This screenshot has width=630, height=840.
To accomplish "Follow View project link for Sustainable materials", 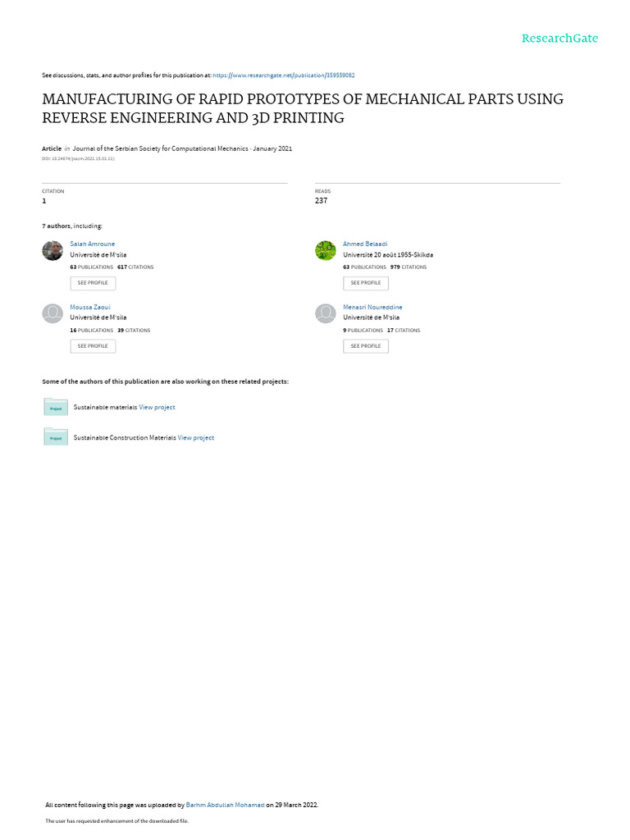I will coord(157,407).
